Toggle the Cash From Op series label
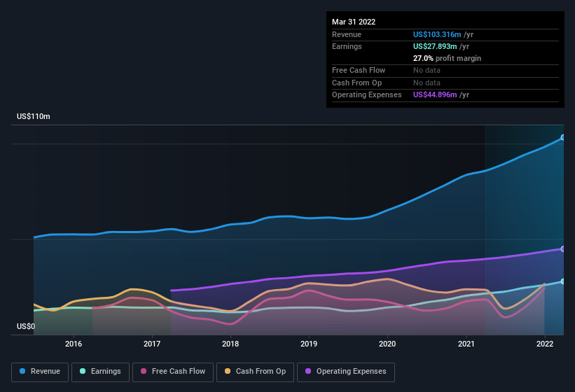Image resolution: width=575 pixels, height=392 pixels. (261, 371)
